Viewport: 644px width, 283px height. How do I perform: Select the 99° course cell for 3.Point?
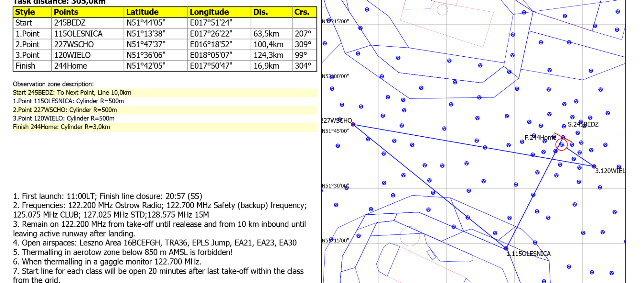(301, 55)
